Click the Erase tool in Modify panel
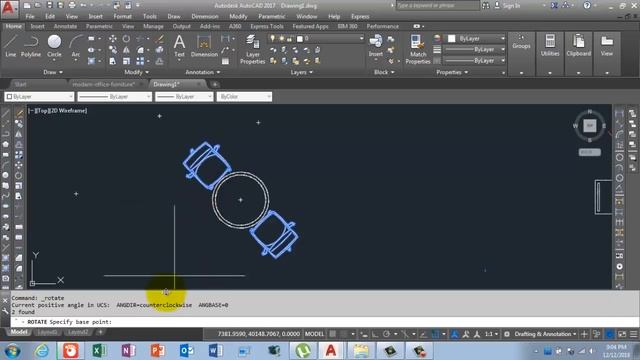Image resolution: width=640 pixels, height=360 pixels. click(160, 39)
